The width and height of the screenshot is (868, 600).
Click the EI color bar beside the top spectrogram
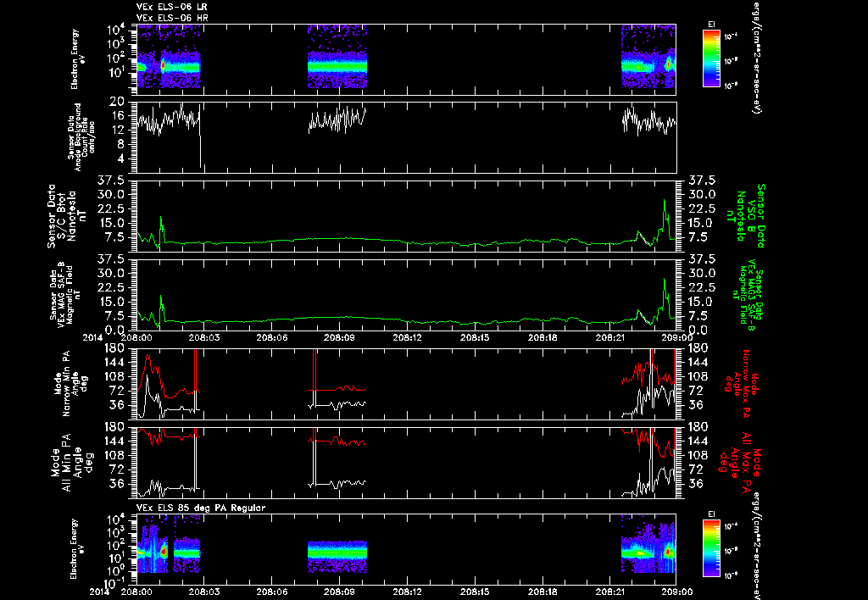[711, 58]
